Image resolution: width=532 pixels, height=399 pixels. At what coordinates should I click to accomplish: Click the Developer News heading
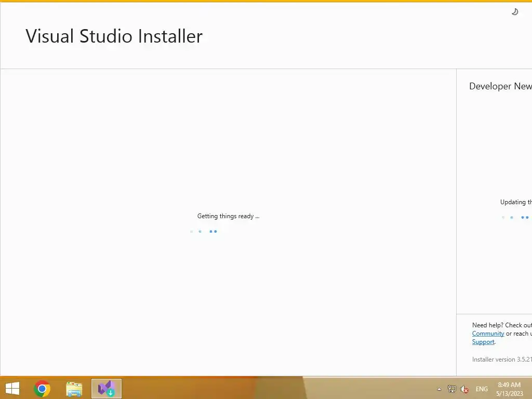click(500, 86)
